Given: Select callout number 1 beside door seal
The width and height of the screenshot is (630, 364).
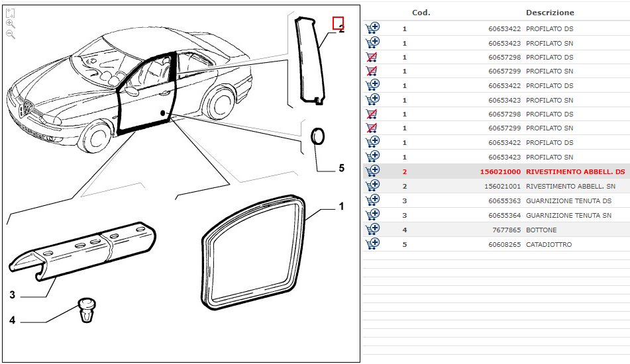Looking at the screenshot, I should pyautogui.click(x=342, y=206).
